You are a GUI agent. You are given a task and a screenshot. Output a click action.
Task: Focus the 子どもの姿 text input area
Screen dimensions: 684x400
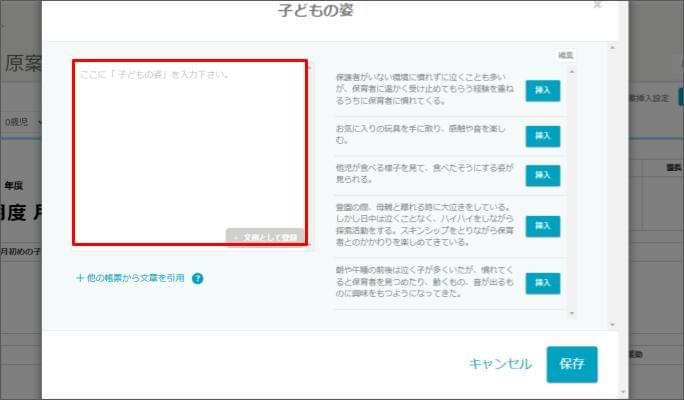coord(190,150)
